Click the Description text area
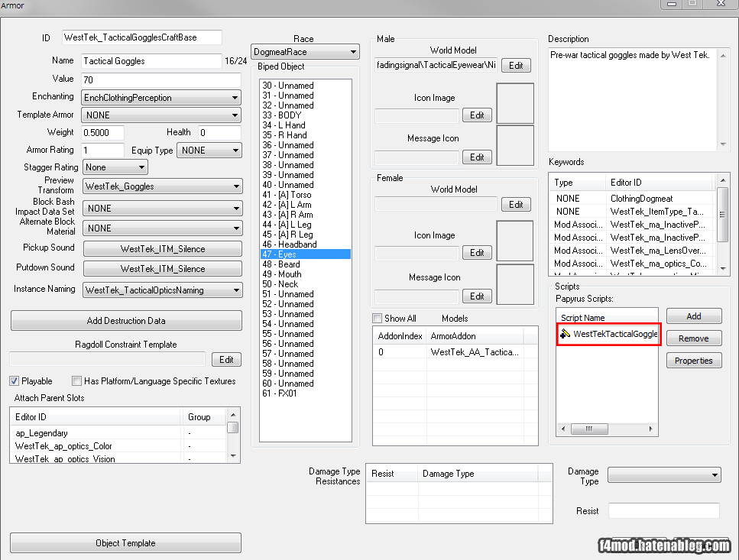Viewport: 739px width, 560px height. pyautogui.click(x=633, y=99)
